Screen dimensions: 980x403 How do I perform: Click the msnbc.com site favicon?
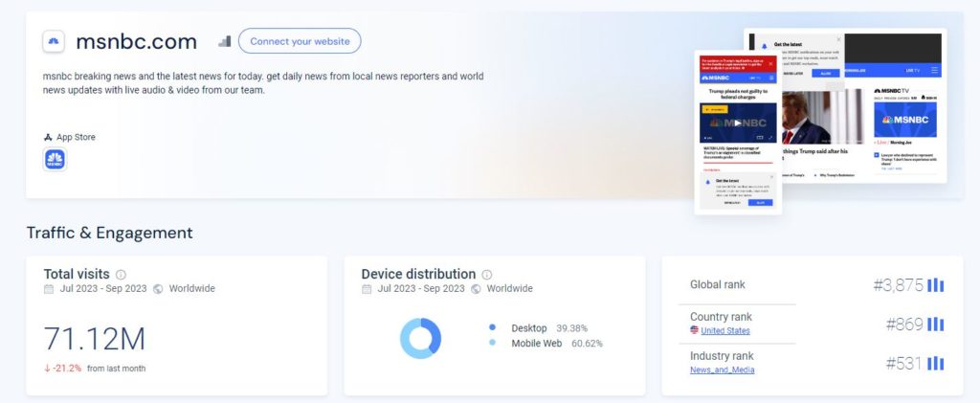pyautogui.click(x=54, y=42)
